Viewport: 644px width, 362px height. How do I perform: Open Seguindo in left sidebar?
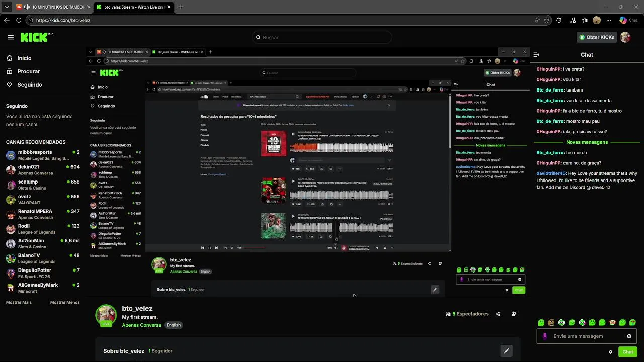pos(29,85)
